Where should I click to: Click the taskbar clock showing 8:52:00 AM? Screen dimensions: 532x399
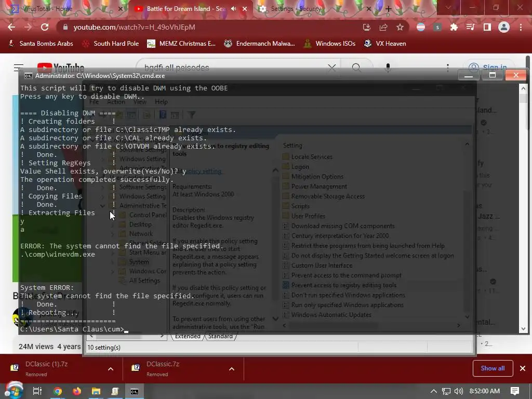tap(485, 391)
